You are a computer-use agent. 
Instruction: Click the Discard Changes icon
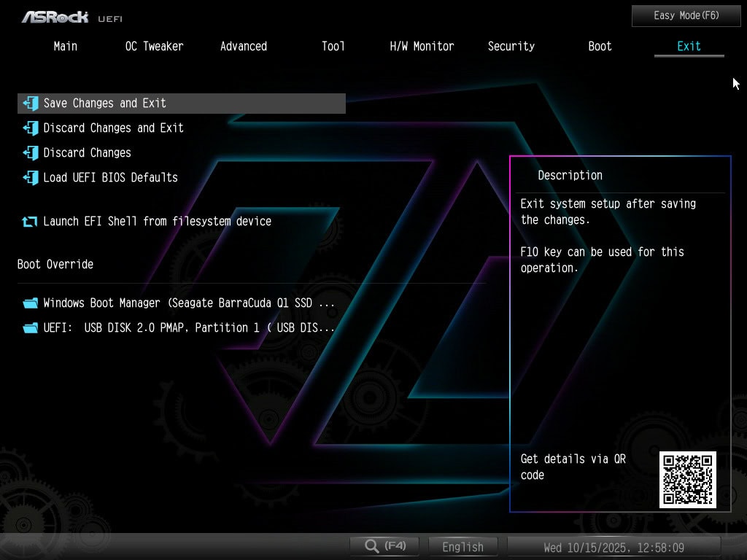[x=30, y=153]
